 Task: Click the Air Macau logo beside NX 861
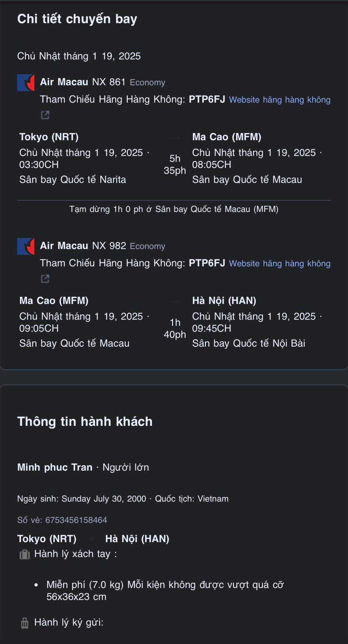(x=26, y=83)
